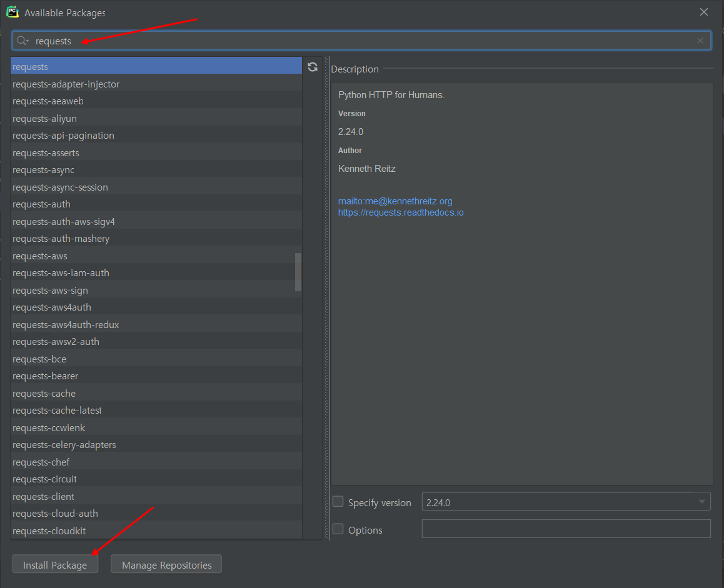Select requests-cache-latest in the list
724x588 pixels.
(156, 411)
